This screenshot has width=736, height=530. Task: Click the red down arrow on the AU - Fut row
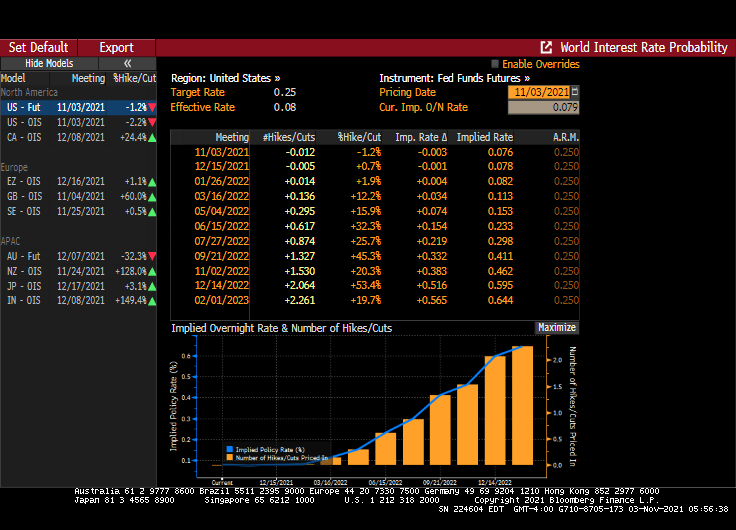point(152,256)
